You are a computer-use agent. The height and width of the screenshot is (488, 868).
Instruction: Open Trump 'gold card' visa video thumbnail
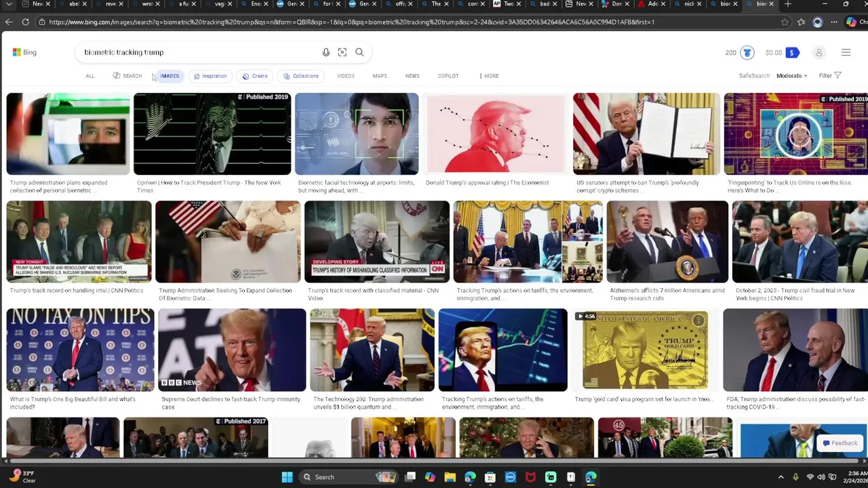click(x=645, y=350)
